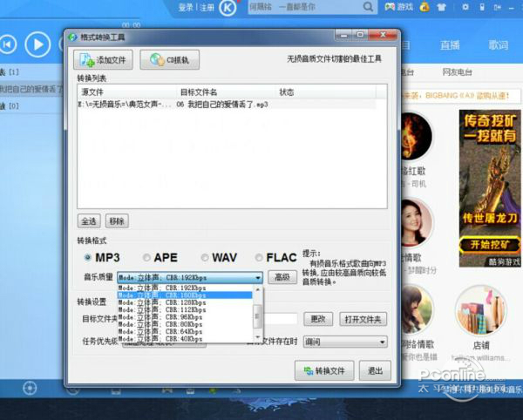This screenshot has width=523, height=420.
Task: Close the format converter dialog
Action: pyautogui.click(x=384, y=34)
